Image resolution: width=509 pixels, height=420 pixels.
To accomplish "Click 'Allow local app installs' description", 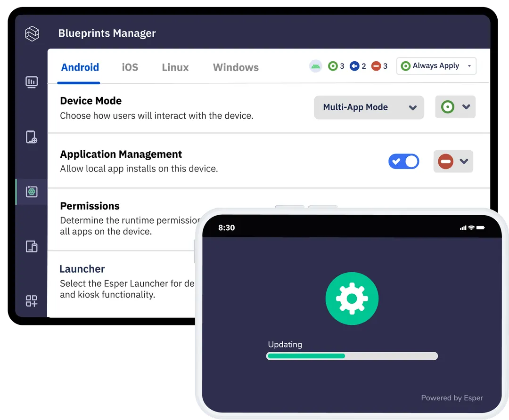I will click(x=139, y=169).
